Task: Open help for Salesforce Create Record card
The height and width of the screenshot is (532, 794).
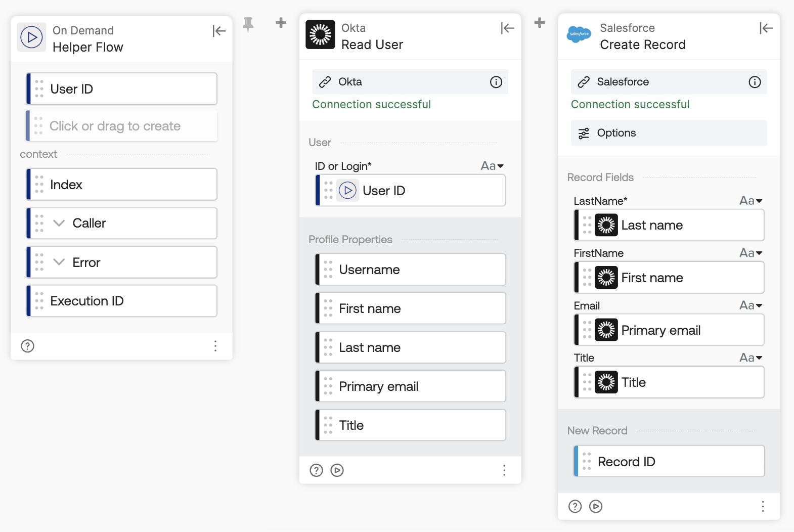Action: [575, 506]
